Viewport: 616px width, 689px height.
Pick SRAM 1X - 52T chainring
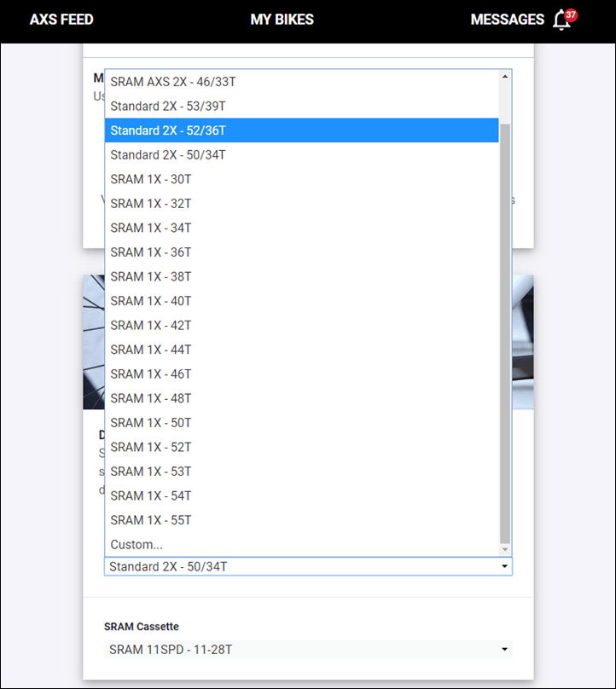[x=302, y=447]
